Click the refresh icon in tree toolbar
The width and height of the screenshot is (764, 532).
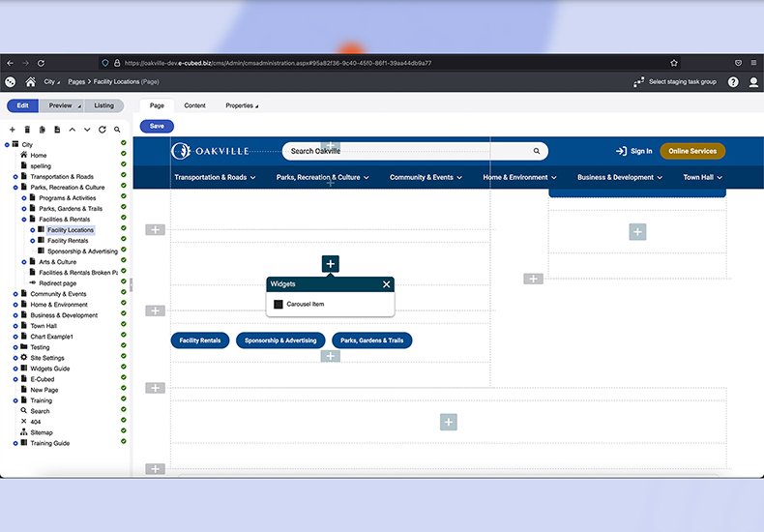point(102,130)
